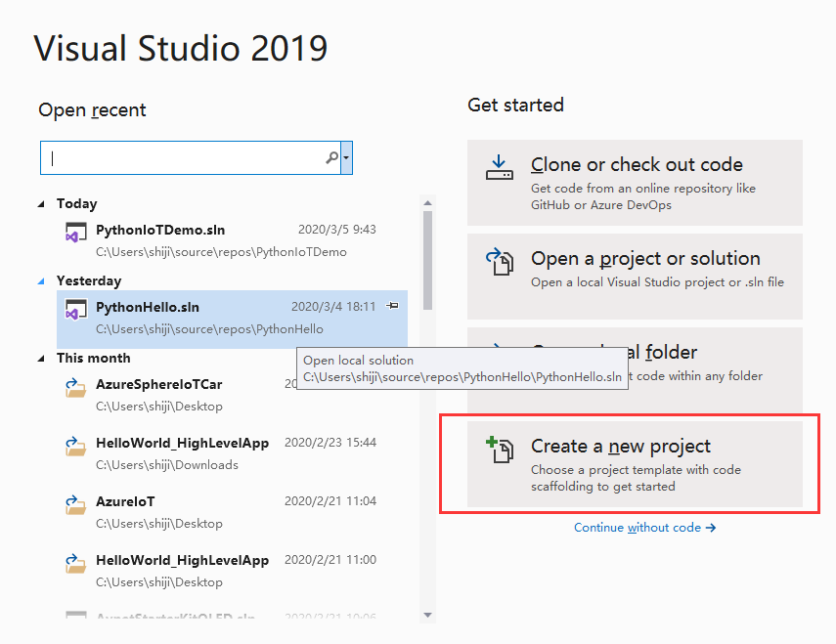Pin PythonHello.sln using the pin icon

392,306
